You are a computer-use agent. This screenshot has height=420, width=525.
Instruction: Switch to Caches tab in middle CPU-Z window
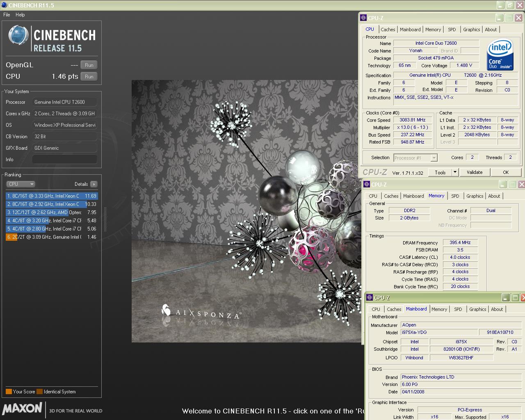tap(391, 196)
